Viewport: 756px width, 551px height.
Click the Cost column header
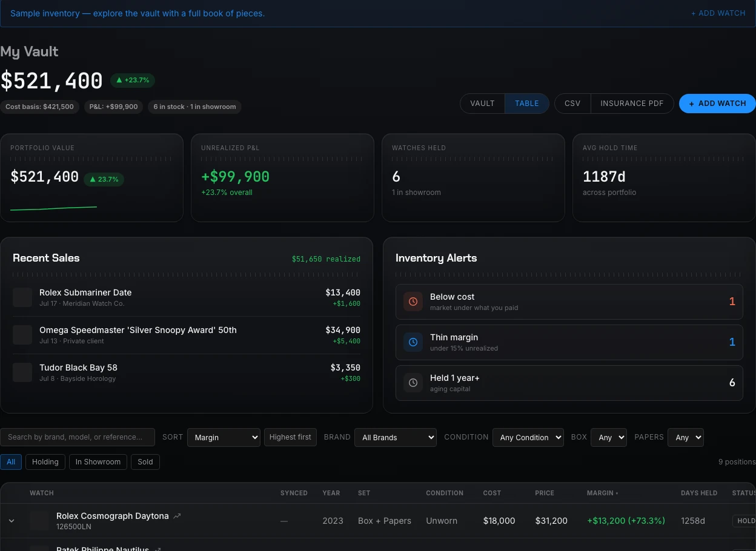pos(492,493)
